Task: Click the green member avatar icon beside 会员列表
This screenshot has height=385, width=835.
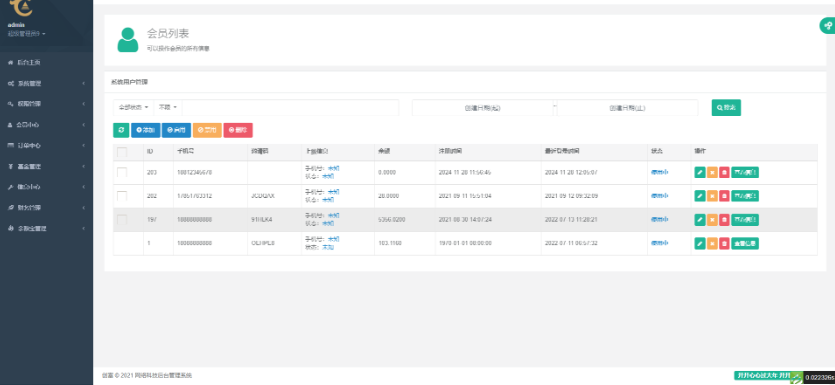Action: tap(128, 40)
